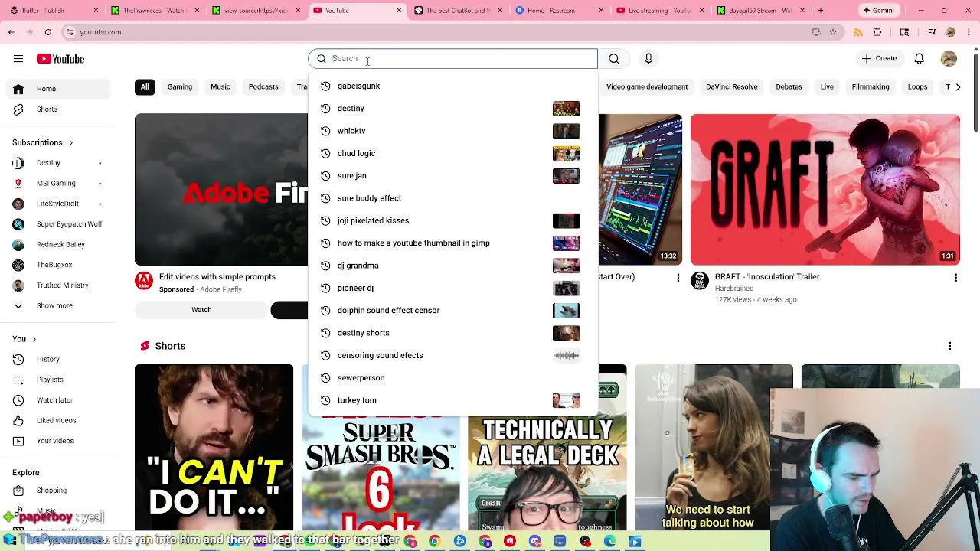Open Shorts in the sidebar
Viewport: 980px width, 551px height.
[x=58, y=109]
